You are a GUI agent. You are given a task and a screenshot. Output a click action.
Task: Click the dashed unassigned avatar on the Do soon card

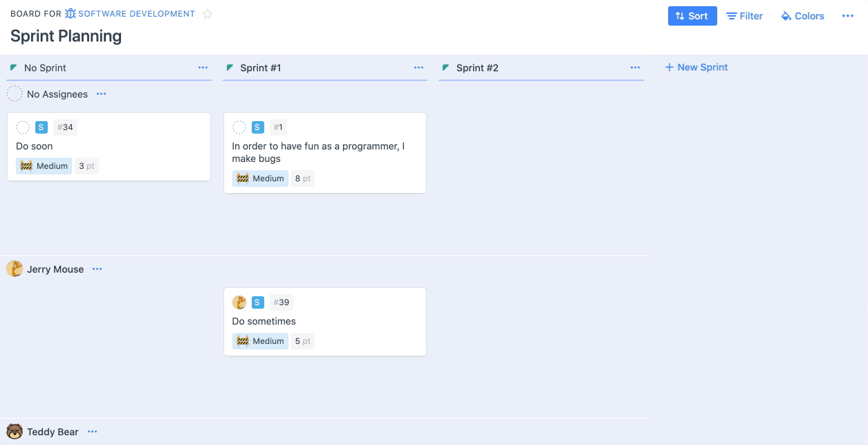click(x=21, y=127)
